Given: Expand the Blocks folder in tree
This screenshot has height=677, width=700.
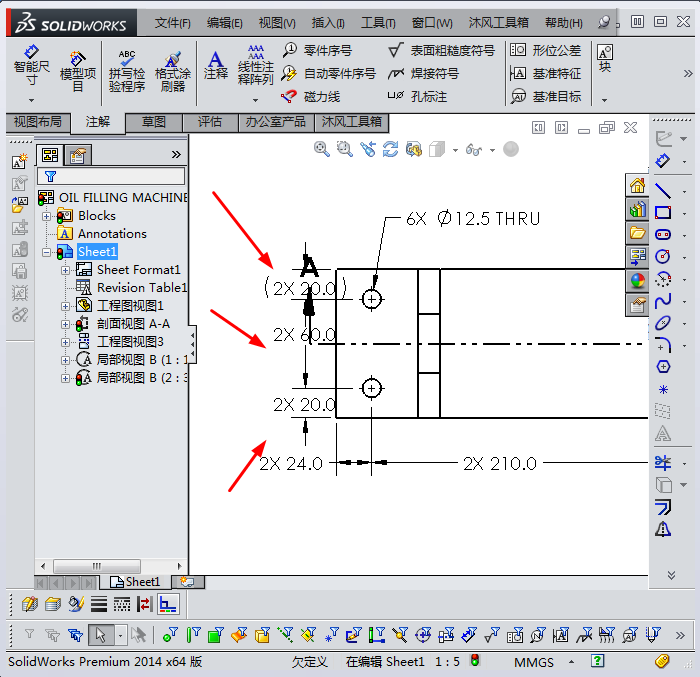Looking at the screenshot, I should [47, 216].
